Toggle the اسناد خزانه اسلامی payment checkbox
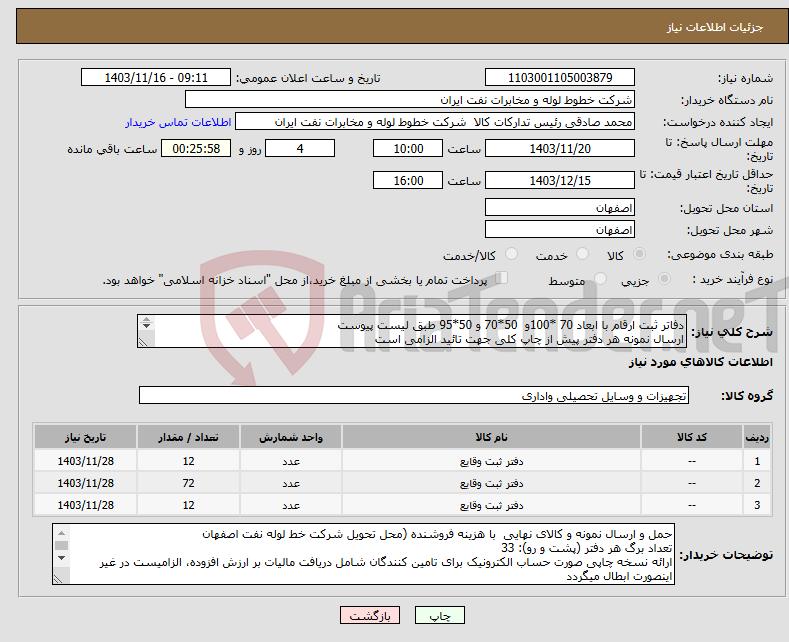 pos(502,277)
